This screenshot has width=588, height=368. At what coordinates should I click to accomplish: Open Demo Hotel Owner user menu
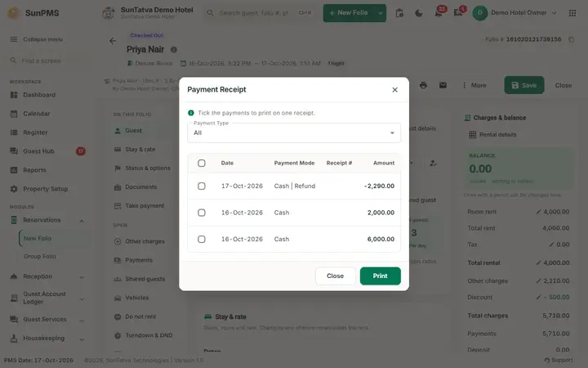(514, 13)
